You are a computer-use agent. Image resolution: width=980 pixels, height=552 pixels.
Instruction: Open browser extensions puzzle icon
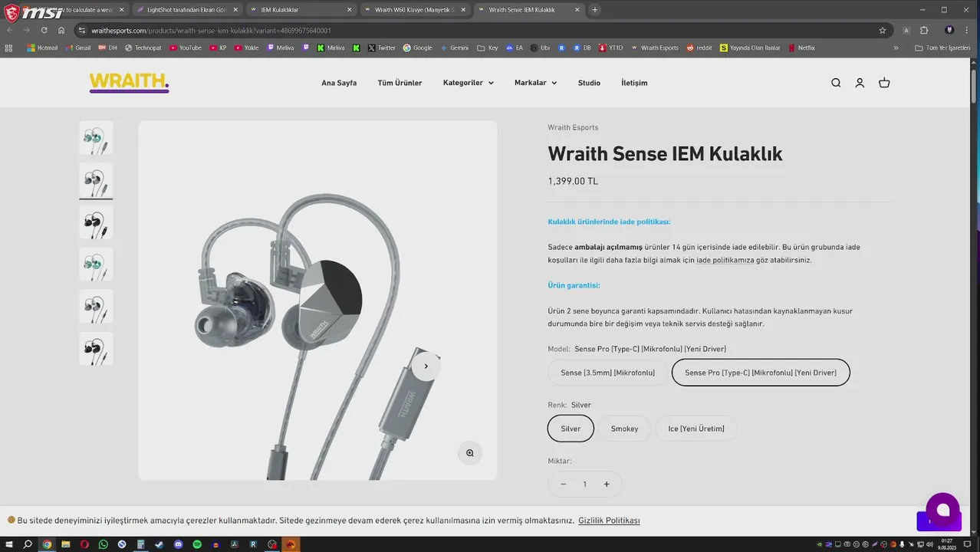coord(924,31)
